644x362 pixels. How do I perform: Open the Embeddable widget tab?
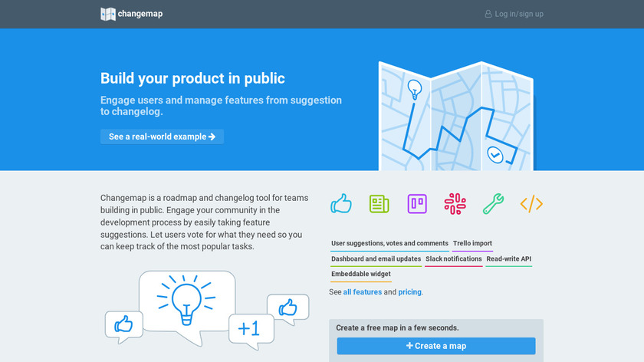361,275
